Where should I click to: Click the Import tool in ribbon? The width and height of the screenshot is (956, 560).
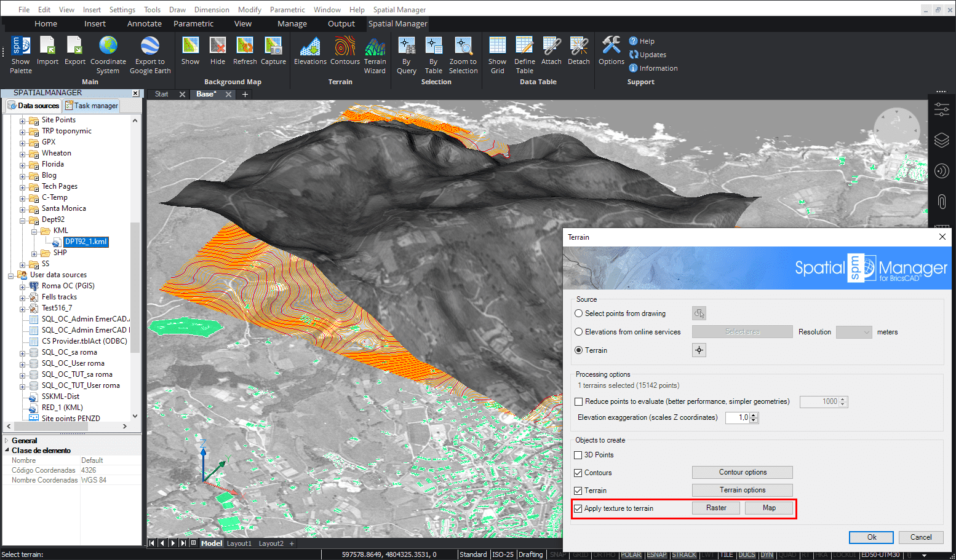pyautogui.click(x=47, y=51)
